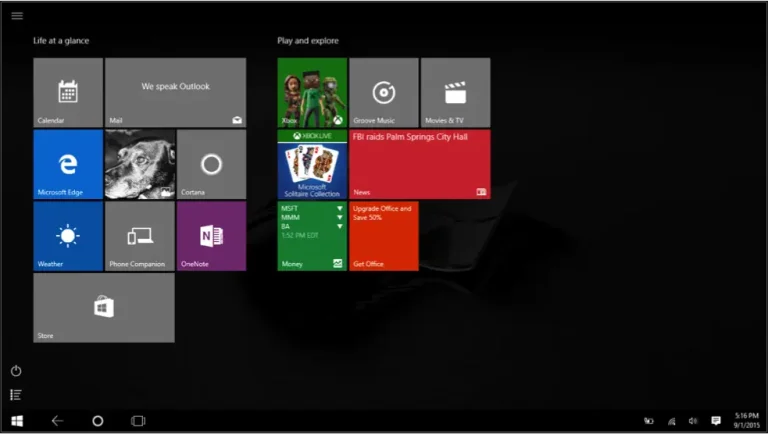
Task: Click the Play and explore heading
Action: click(308, 41)
